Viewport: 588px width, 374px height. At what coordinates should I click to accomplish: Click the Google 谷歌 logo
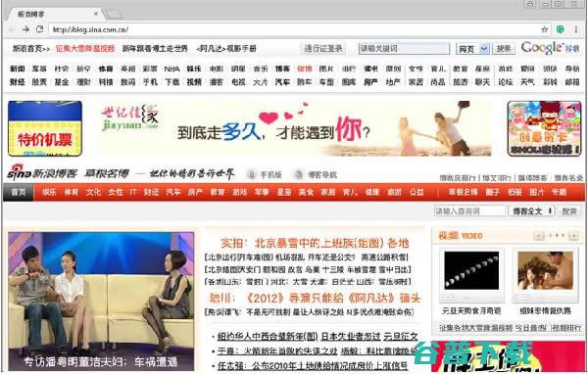tap(550, 48)
